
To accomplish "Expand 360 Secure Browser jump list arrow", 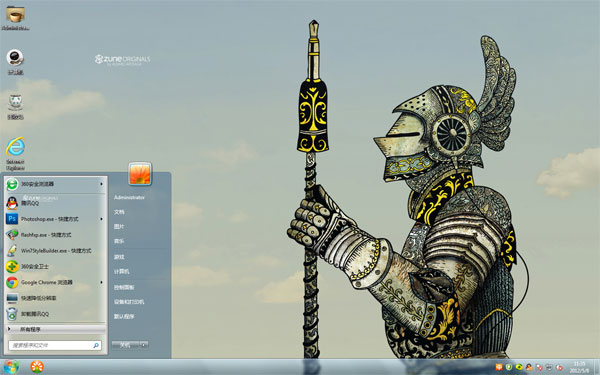I will (101, 184).
